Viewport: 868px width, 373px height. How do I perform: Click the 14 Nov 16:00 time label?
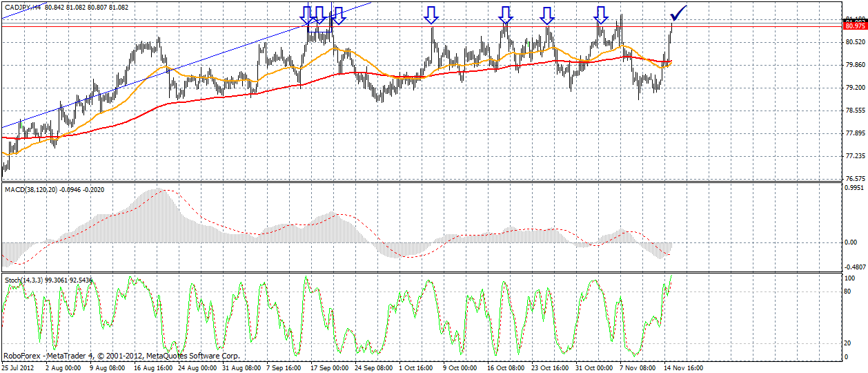click(x=683, y=368)
